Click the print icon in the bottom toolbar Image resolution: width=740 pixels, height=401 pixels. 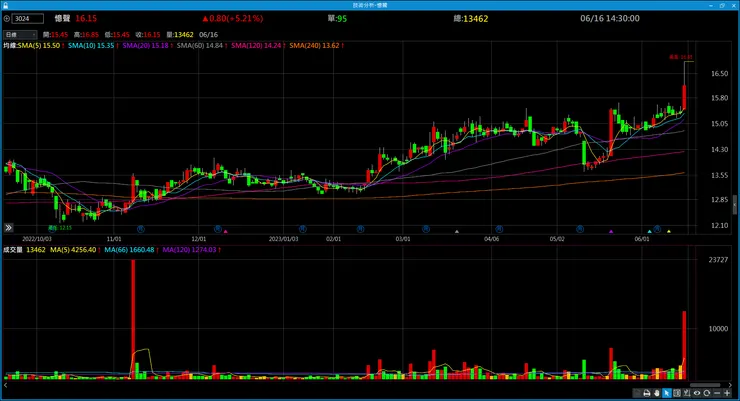pos(647,393)
